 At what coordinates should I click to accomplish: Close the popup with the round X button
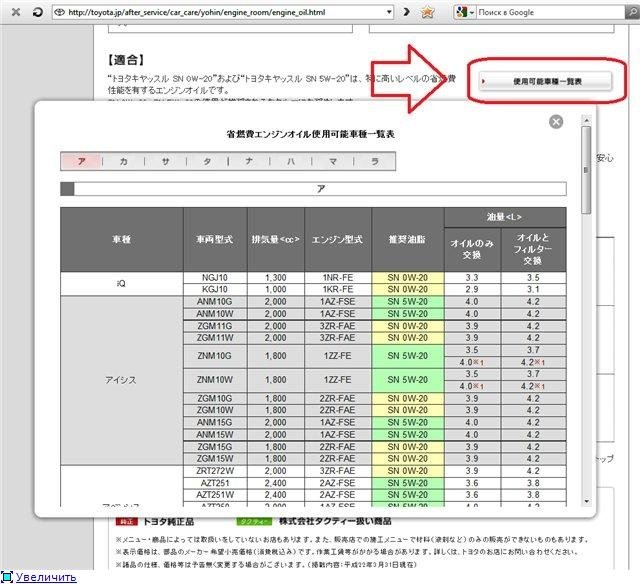point(556,122)
